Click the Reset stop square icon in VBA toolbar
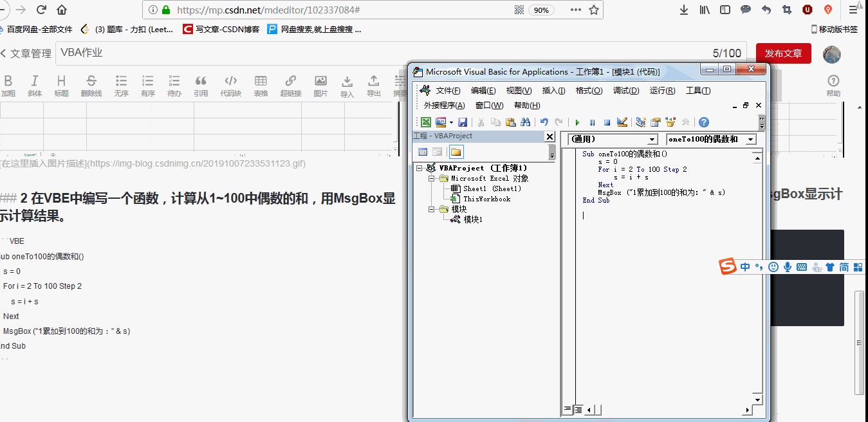 [x=607, y=122]
